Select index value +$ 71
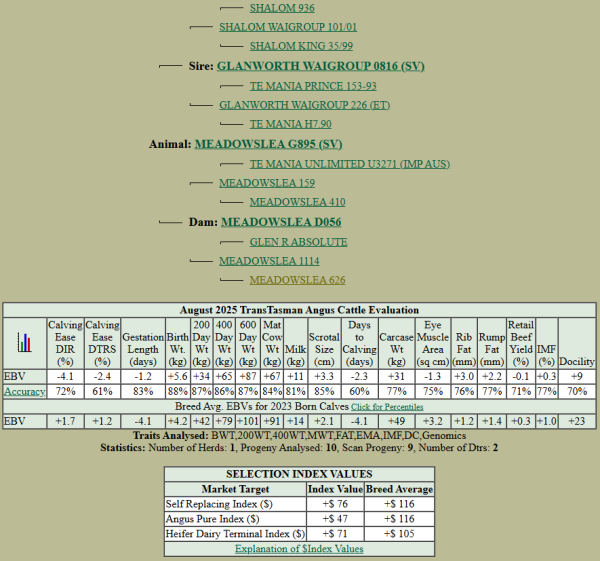The height and width of the screenshot is (561, 600). click(x=335, y=534)
